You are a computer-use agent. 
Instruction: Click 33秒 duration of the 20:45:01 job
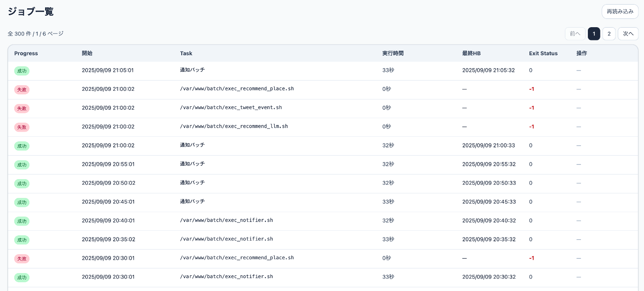pos(388,202)
